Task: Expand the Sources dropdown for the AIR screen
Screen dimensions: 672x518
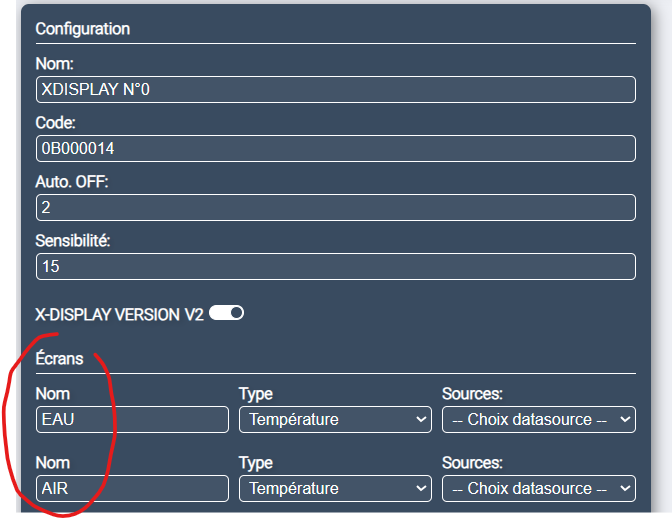Action: (x=538, y=489)
